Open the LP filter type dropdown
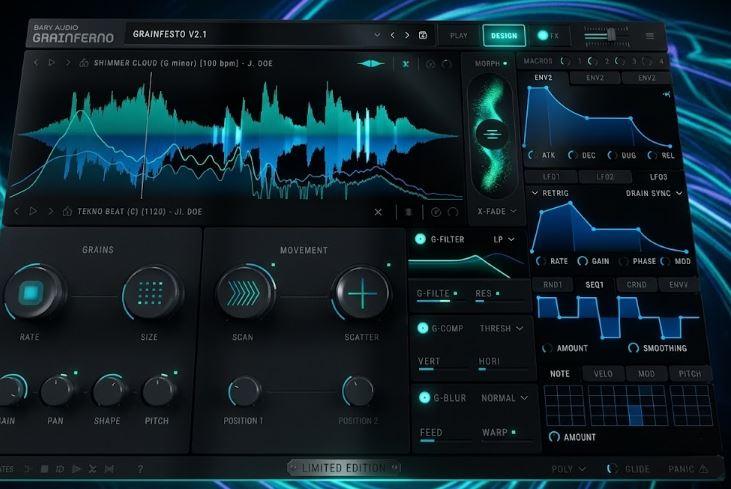This screenshot has width=731, height=489. click(x=503, y=239)
